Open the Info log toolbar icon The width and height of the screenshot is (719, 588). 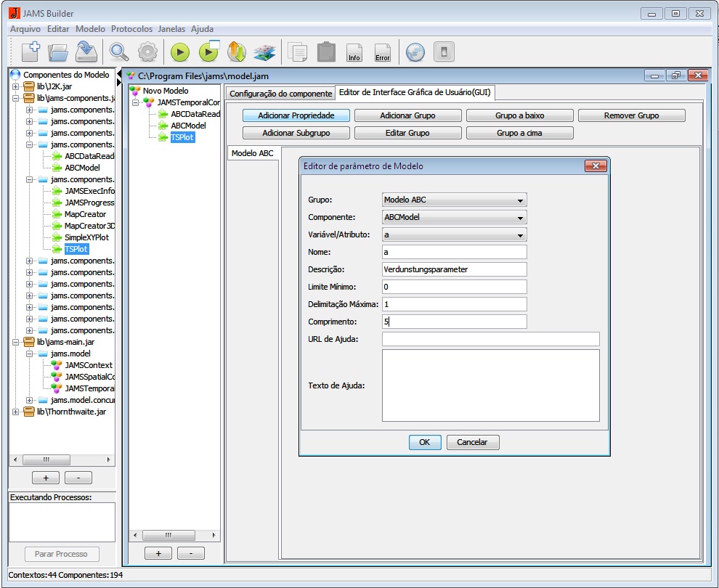[354, 52]
